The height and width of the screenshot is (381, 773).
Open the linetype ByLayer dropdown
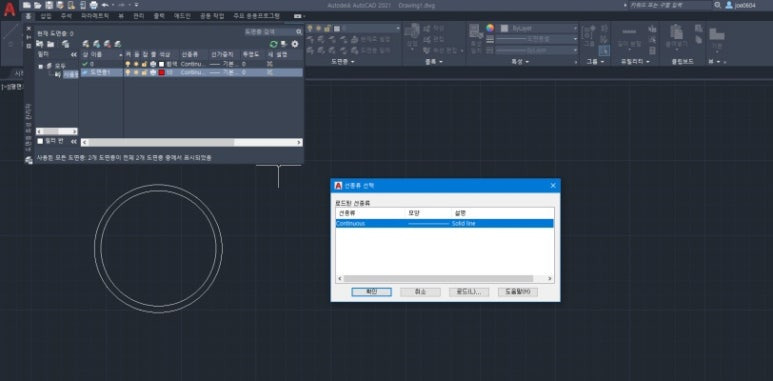coord(575,50)
